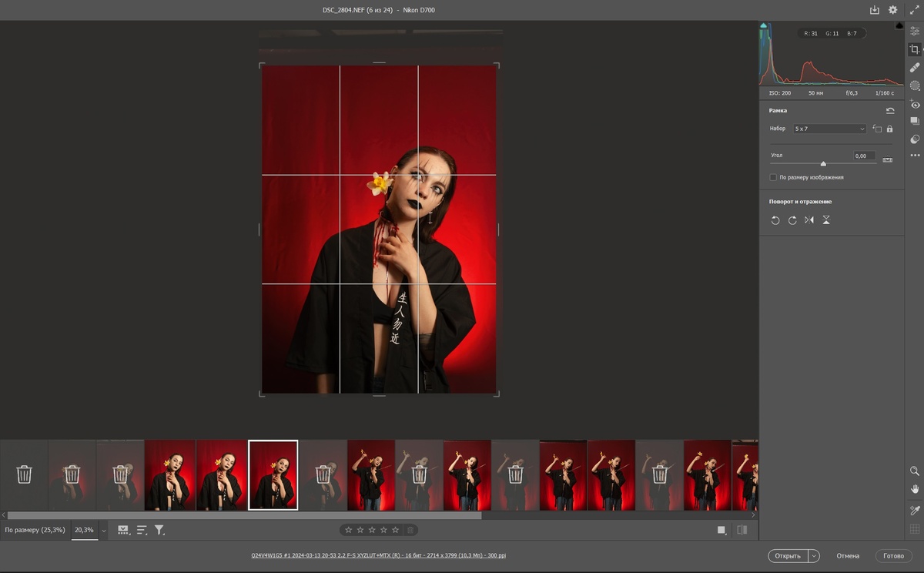Select the 20,3% zoom level

(x=84, y=530)
